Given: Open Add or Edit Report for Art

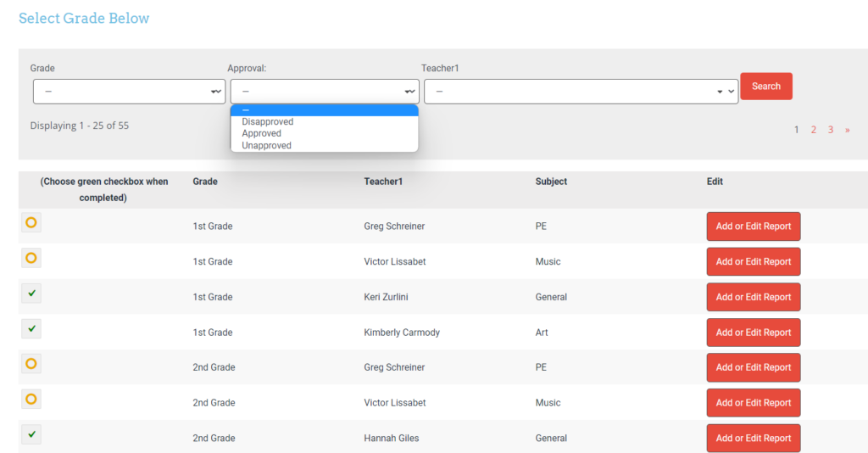Looking at the screenshot, I should coord(753,333).
